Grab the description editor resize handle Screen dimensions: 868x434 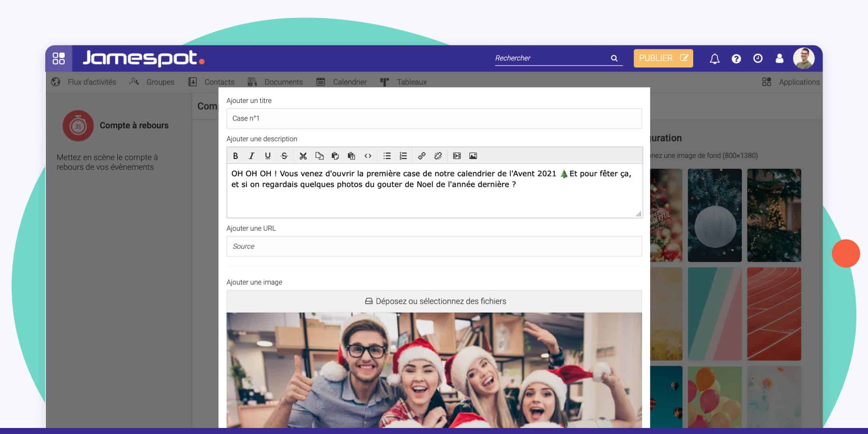(x=639, y=214)
